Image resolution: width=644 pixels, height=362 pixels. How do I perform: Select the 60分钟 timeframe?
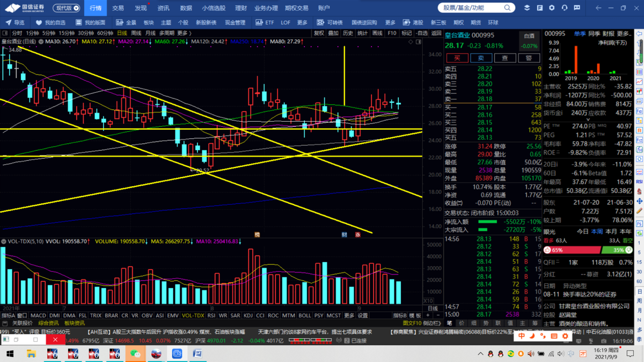(x=105, y=33)
